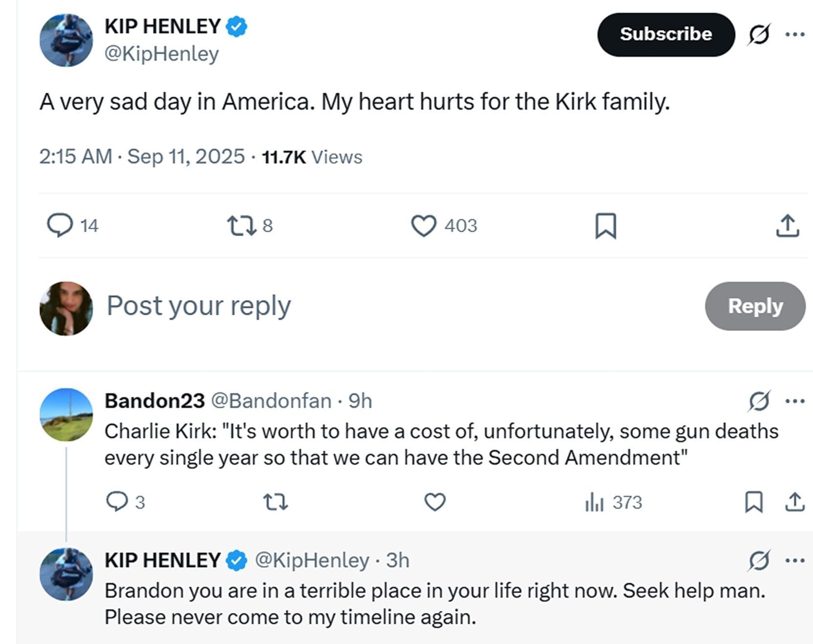The width and height of the screenshot is (813, 644).
Task: Bookmark the main Kip Henley post
Action: [606, 226]
